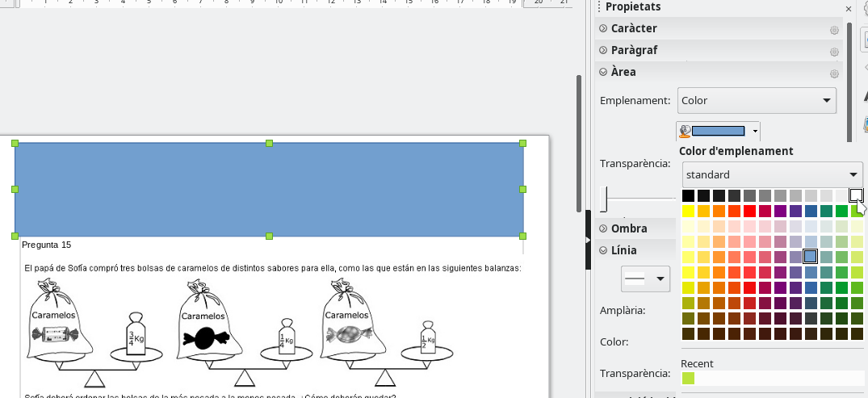This screenshot has height=398, width=868.
Task: Click the right-middle handle of blue rectangle
Action: click(x=522, y=190)
